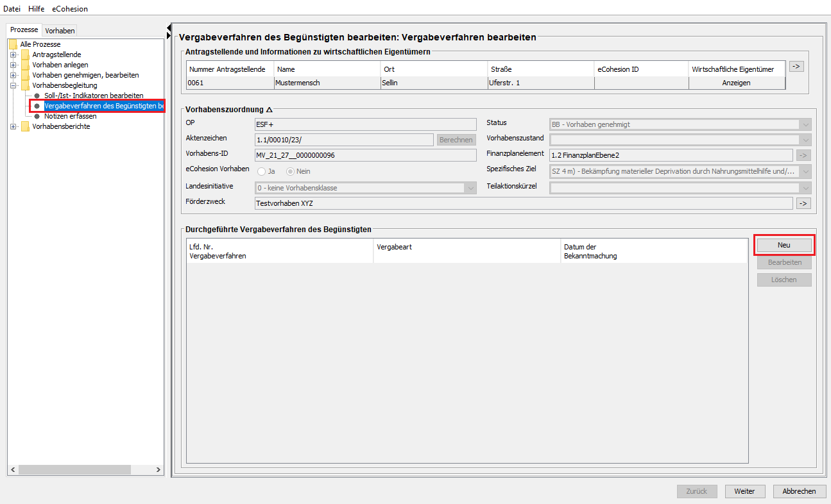
Task: Select the Sellin location cell
Action: point(434,83)
